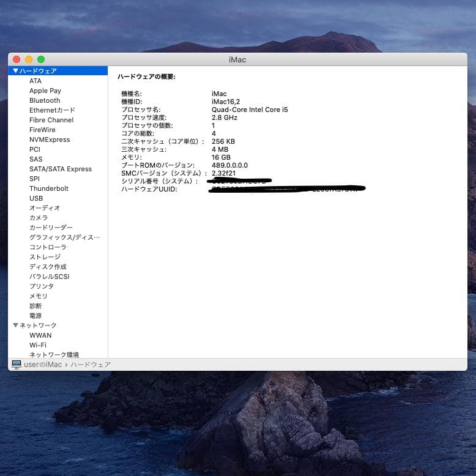Select USB in the sidebar

(x=36, y=198)
